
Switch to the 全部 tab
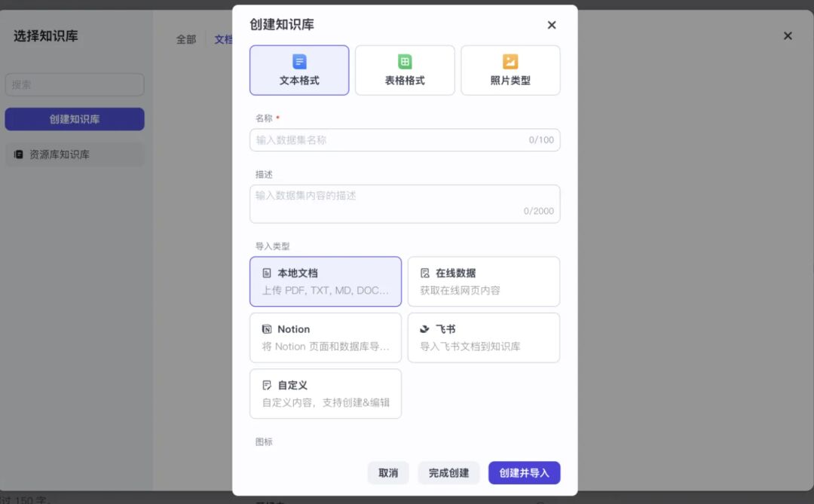pos(186,39)
